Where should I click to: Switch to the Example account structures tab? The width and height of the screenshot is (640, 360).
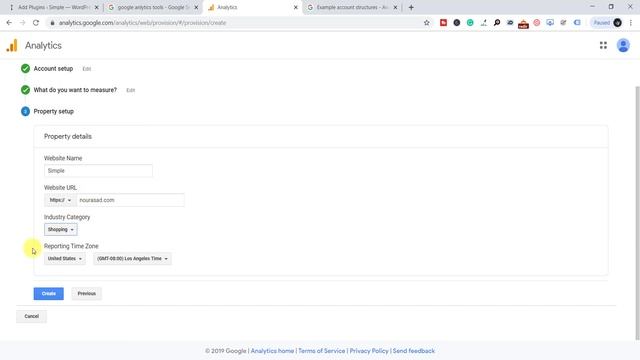[352, 7]
